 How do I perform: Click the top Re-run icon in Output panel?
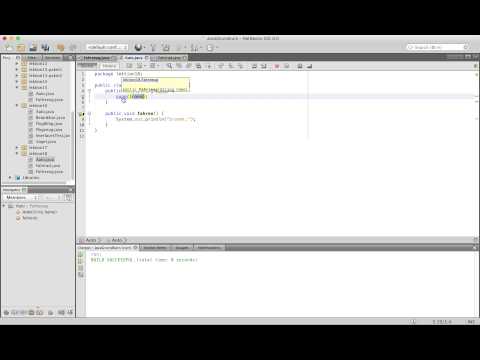81,255
